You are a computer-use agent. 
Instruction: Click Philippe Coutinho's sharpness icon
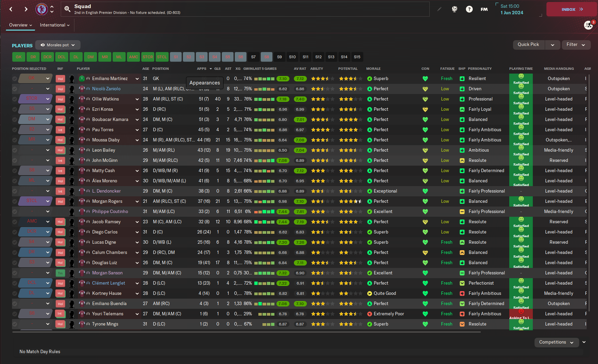(x=462, y=211)
